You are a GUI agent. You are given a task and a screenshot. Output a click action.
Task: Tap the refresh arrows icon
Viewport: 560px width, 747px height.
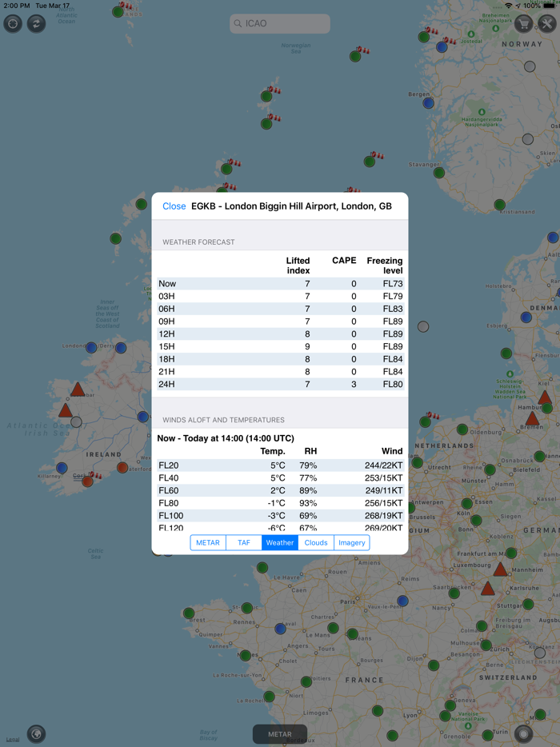tap(36, 23)
